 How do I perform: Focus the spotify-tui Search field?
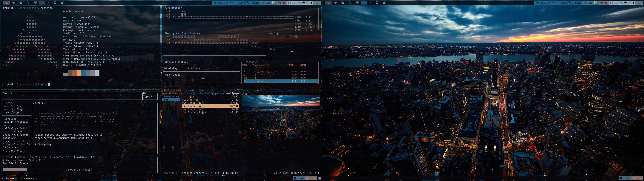tap(71, 97)
